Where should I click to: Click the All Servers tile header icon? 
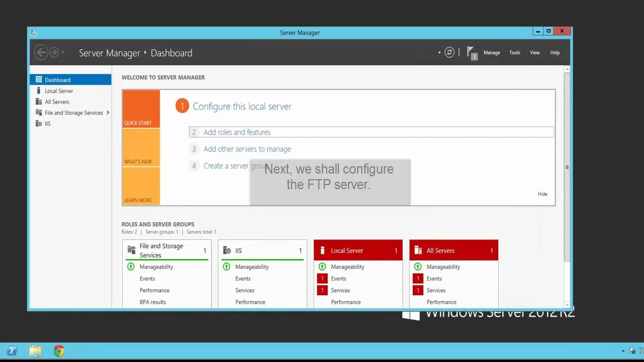(418, 250)
